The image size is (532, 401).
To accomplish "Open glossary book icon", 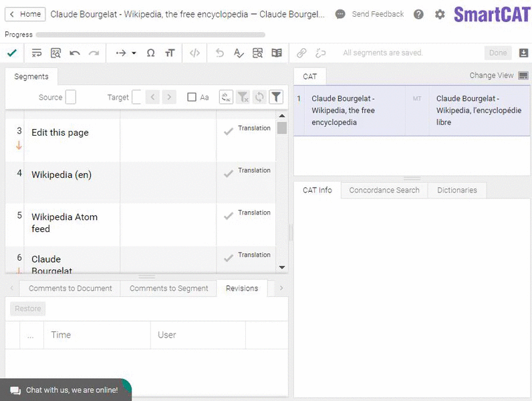I will click(x=277, y=53).
